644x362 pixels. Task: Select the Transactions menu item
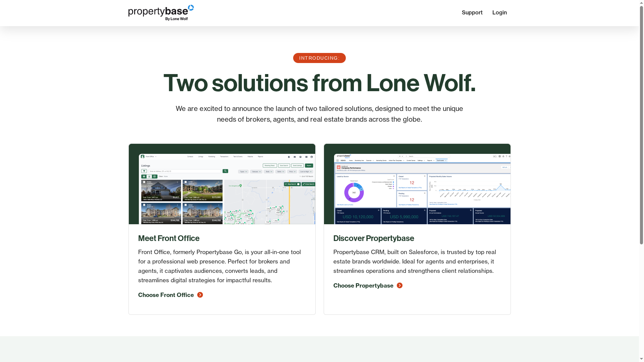[224, 157]
